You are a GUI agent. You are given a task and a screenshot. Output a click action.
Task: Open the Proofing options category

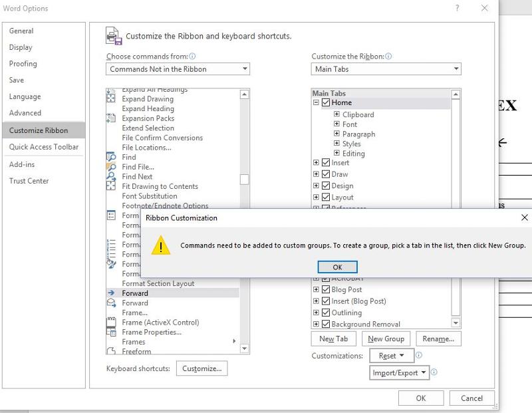(23, 64)
